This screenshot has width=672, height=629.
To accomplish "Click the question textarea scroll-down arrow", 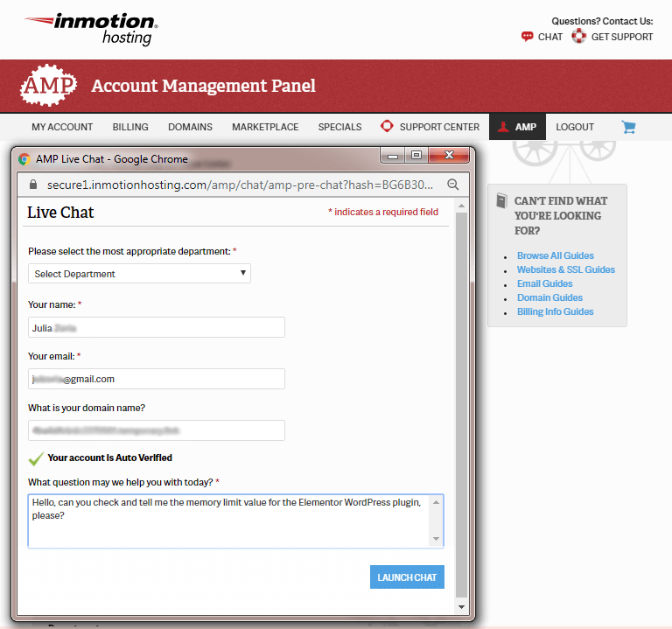I will click(x=437, y=539).
